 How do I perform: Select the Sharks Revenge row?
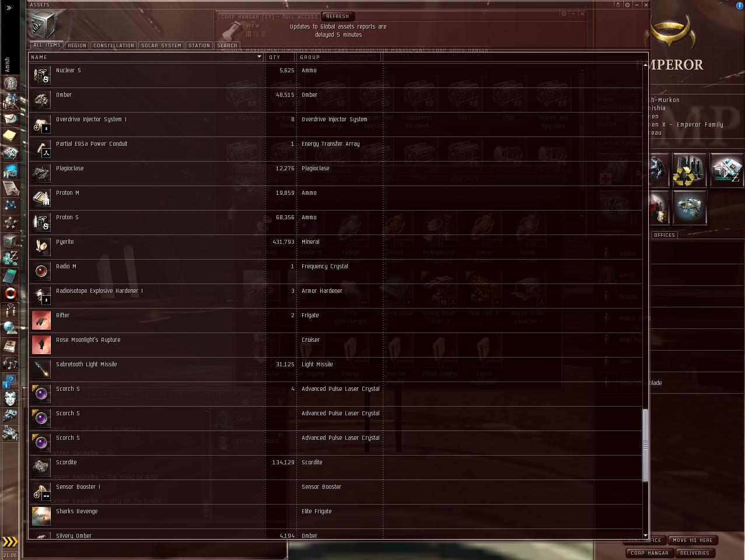(335, 516)
